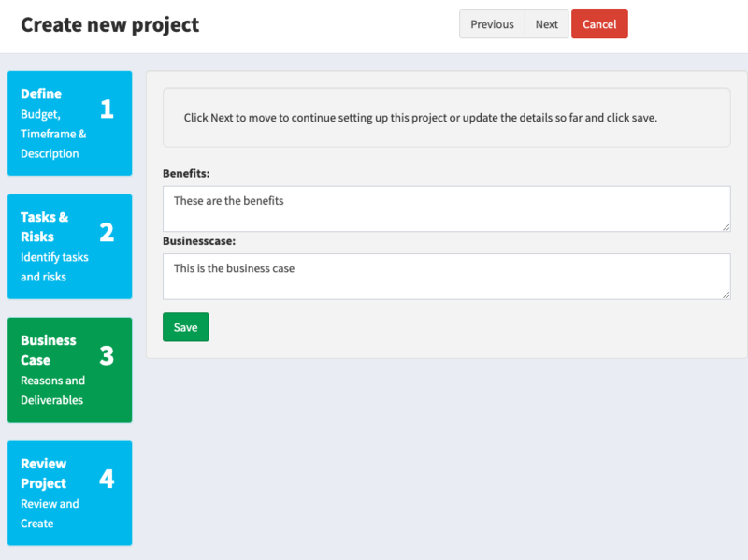Click the Businesscase field label
Screen dimensions: 748x560
pyautogui.click(x=199, y=241)
